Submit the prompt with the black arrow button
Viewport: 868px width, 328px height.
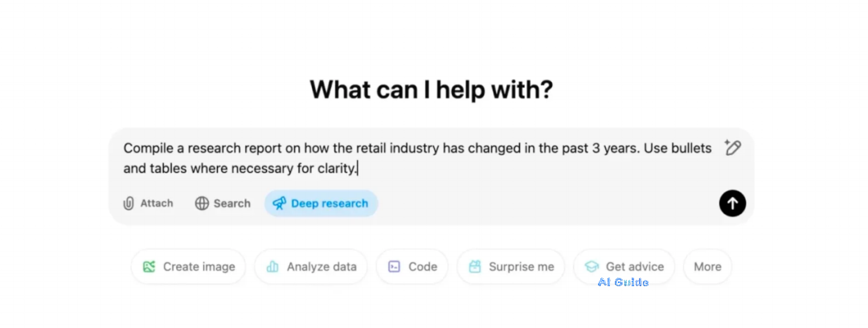[732, 203]
